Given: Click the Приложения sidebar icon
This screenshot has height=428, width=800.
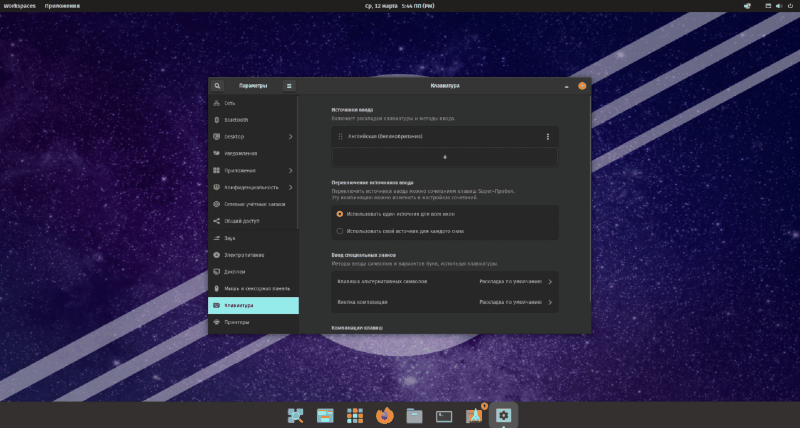Looking at the screenshot, I should pos(216,170).
